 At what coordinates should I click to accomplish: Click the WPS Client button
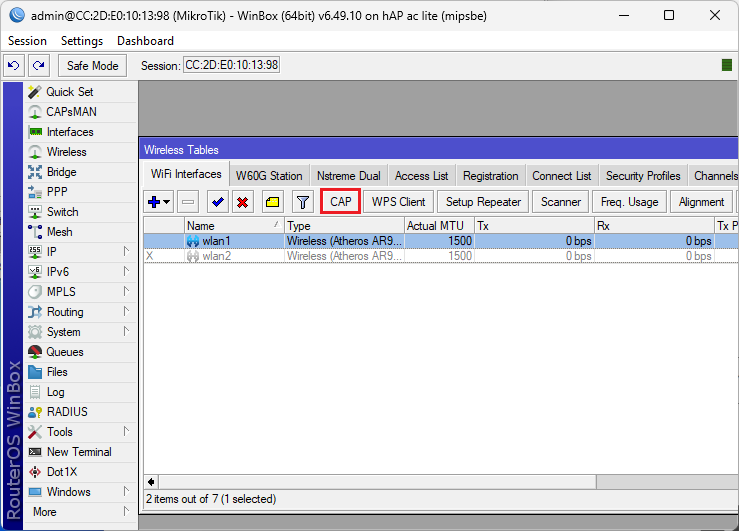398,202
